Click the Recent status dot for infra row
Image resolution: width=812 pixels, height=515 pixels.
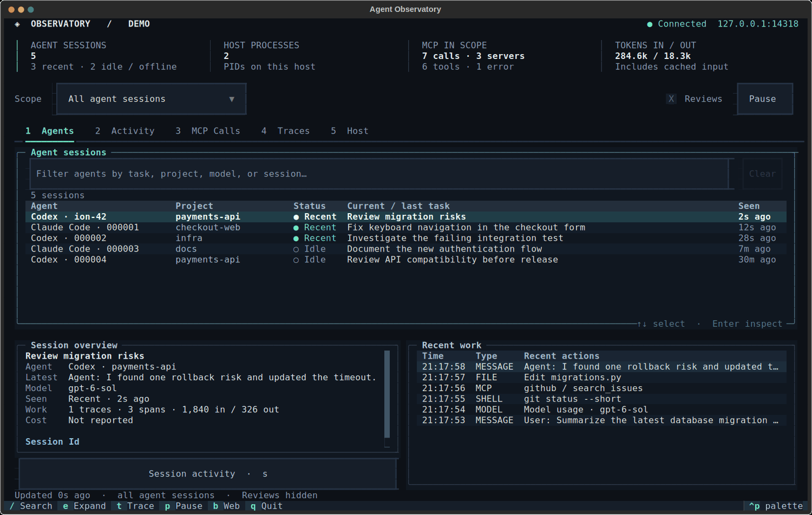coord(296,239)
